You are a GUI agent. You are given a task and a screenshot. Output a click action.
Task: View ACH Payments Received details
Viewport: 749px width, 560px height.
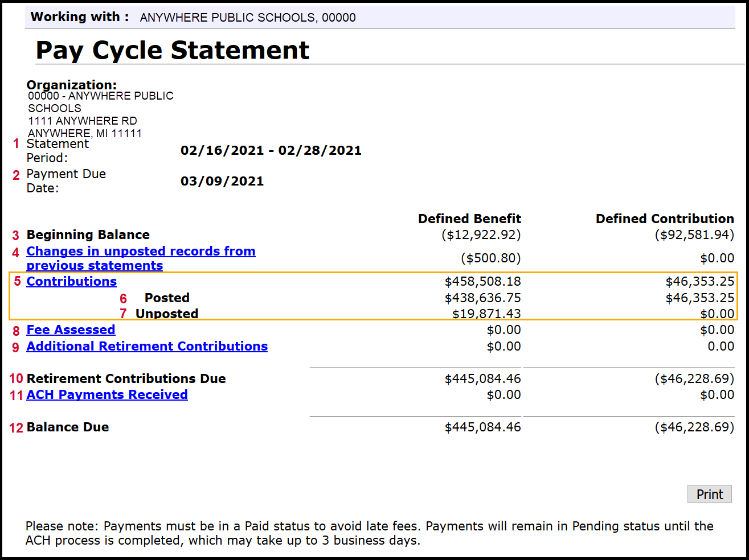click(x=107, y=394)
